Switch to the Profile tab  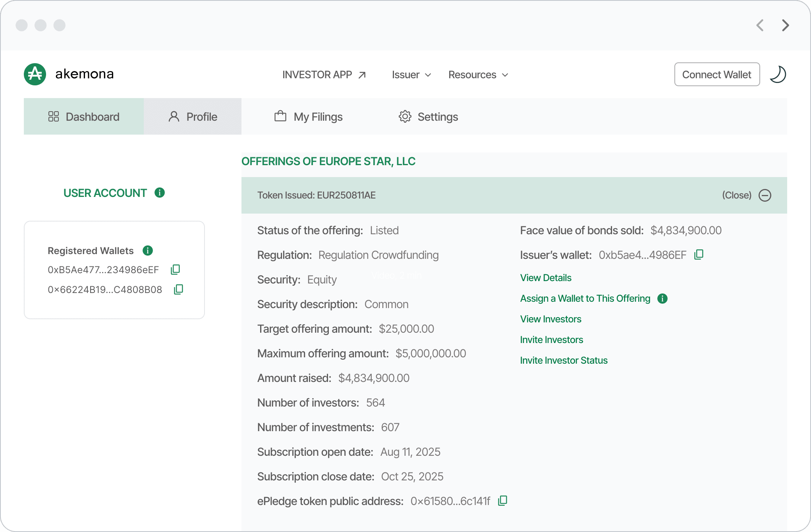click(193, 117)
